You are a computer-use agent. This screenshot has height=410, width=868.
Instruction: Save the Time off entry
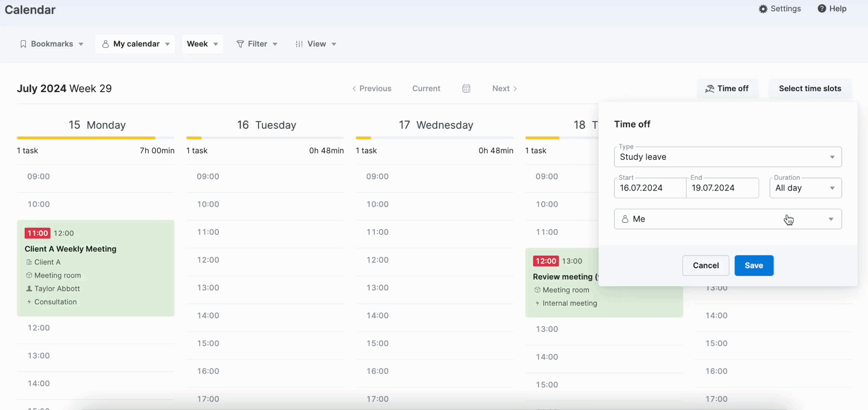754,266
